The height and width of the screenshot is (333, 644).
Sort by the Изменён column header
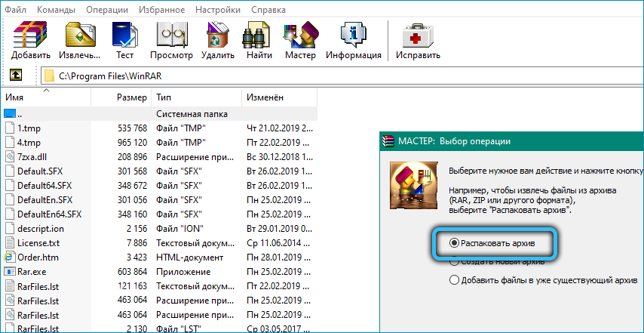(280, 97)
